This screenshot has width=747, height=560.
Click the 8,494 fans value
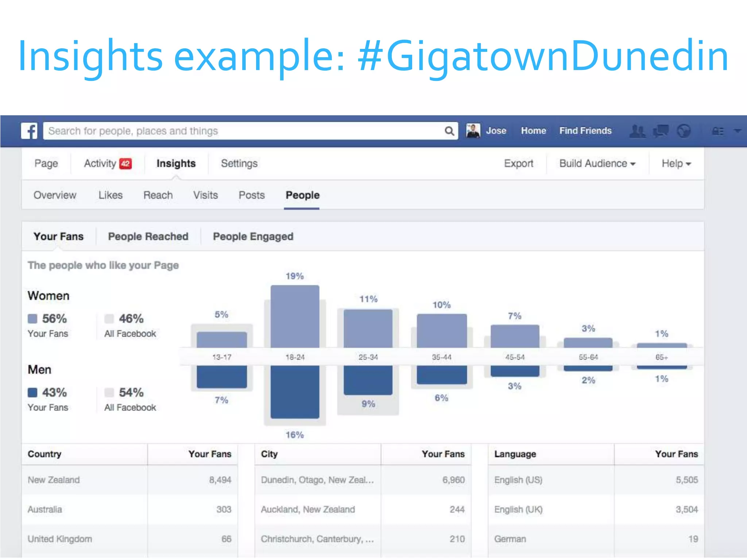[220, 480]
